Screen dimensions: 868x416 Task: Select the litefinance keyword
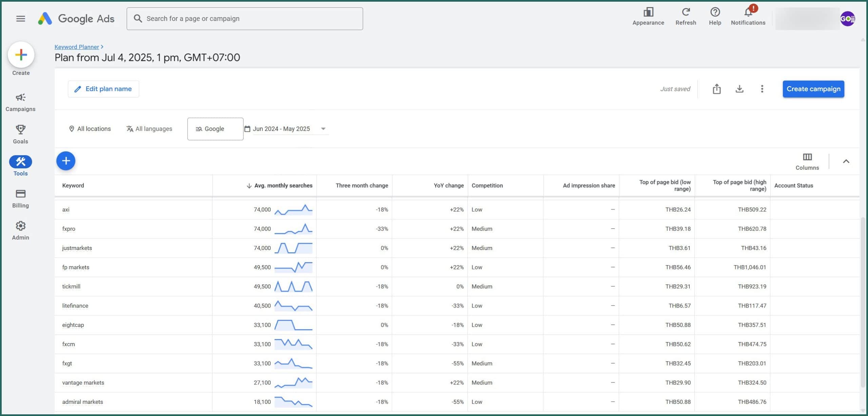coord(75,306)
